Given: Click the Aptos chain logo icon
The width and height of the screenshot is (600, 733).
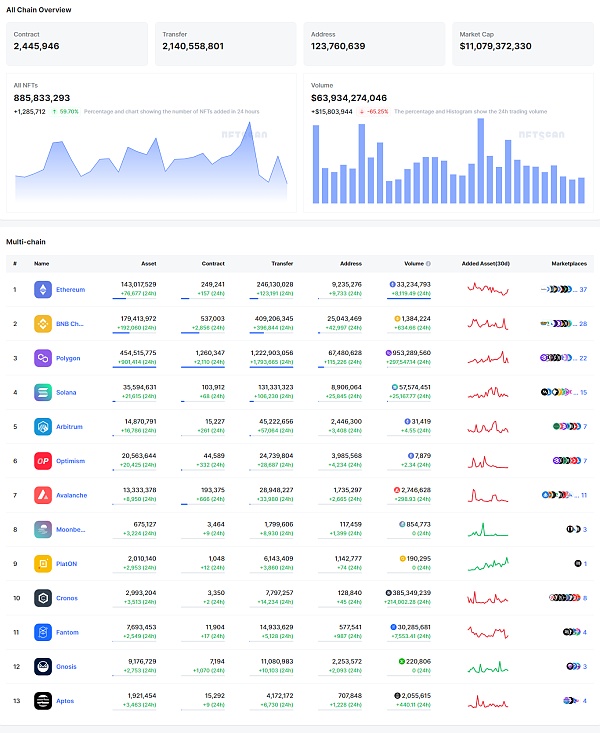Looking at the screenshot, I should click(43, 701).
